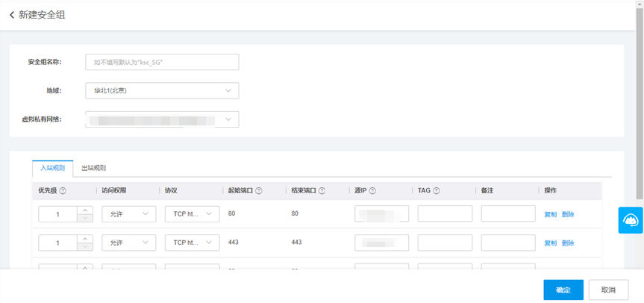The image size is (644, 303).
Task: Cancel with the 取消 button
Action: (x=608, y=290)
